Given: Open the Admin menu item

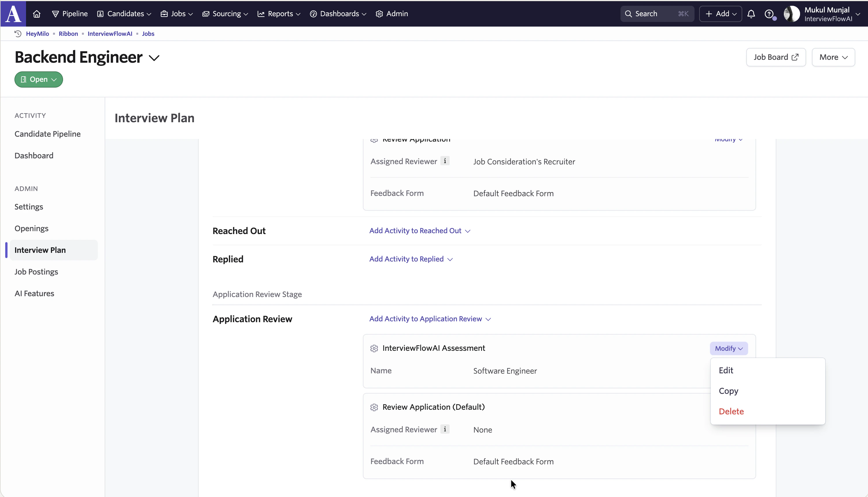Looking at the screenshot, I should [392, 14].
